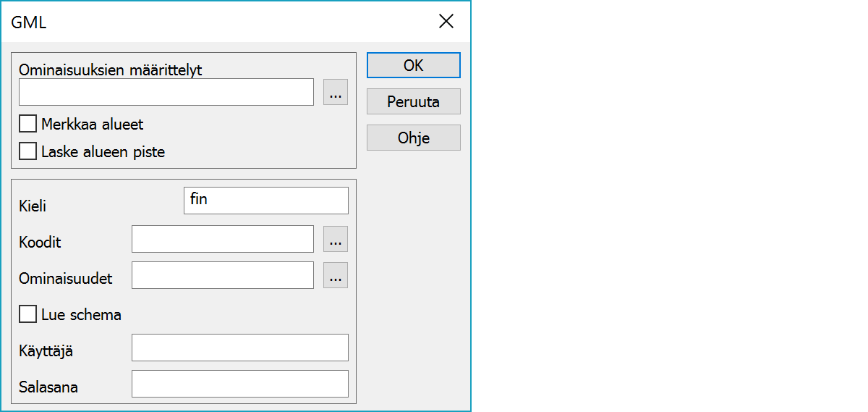Screen dimensions: 868x412
Task: Confirm with the OK button
Action: coord(413,65)
